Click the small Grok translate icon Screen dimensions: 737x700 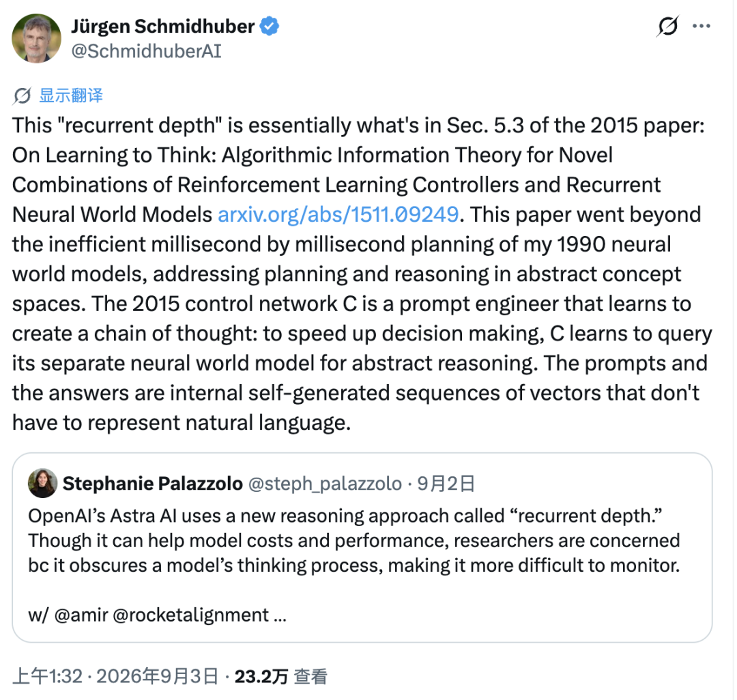pos(22,96)
